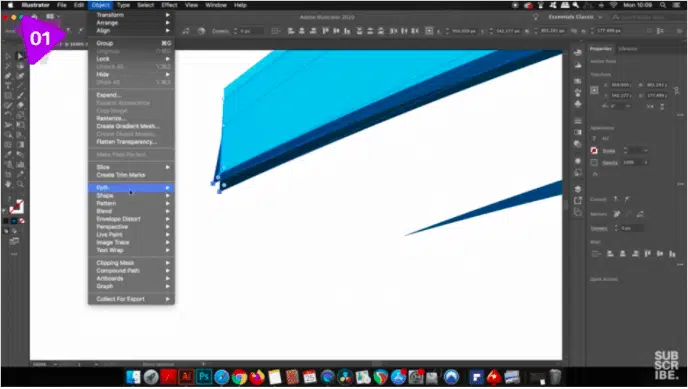Click the Fill/Stroke swatch in the toolbar

pos(17,206)
